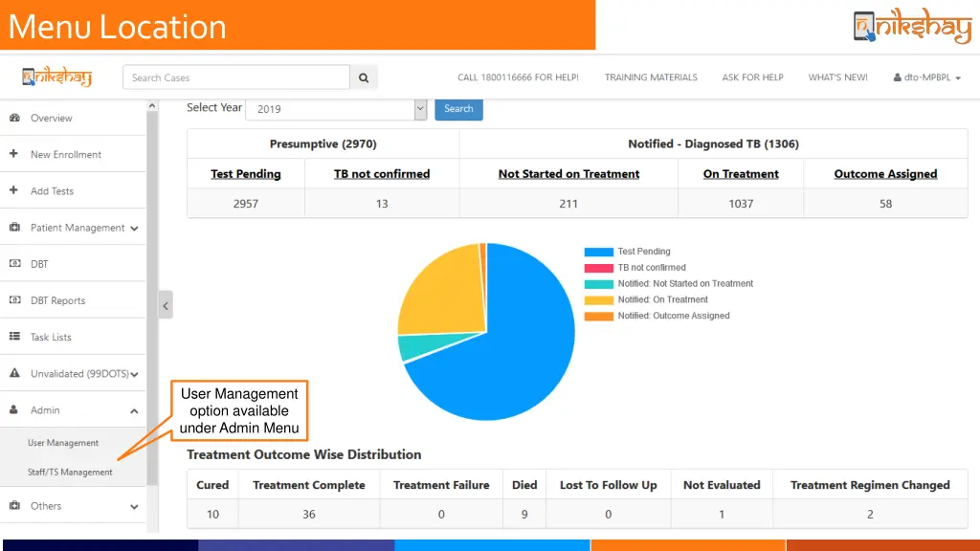Click the Not Started on Treatment value 211
This screenshot has width=980, height=551.
pyautogui.click(x=568, y=204)
